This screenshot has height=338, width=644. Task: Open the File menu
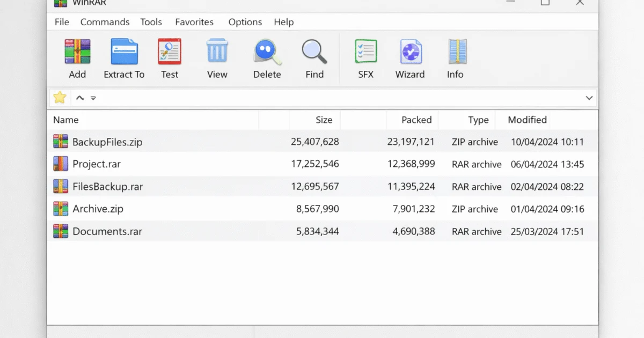[62, 22]
